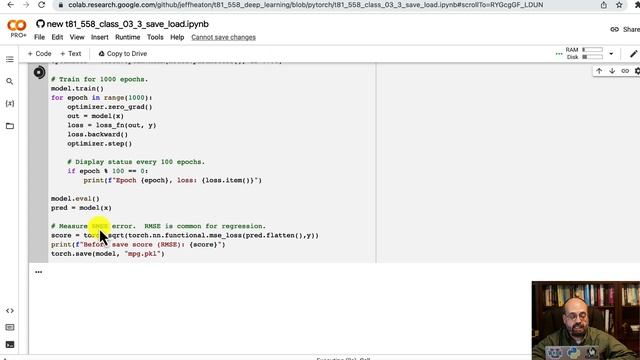
Task: Go forward in browser history
Action: pyautogui.click(x=26, y=5)
